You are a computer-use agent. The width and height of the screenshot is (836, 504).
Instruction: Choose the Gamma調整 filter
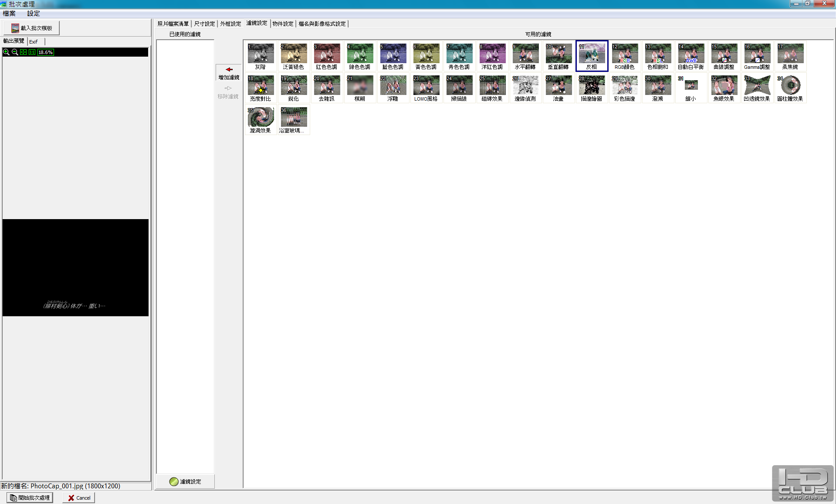click(x=757, y=57)
